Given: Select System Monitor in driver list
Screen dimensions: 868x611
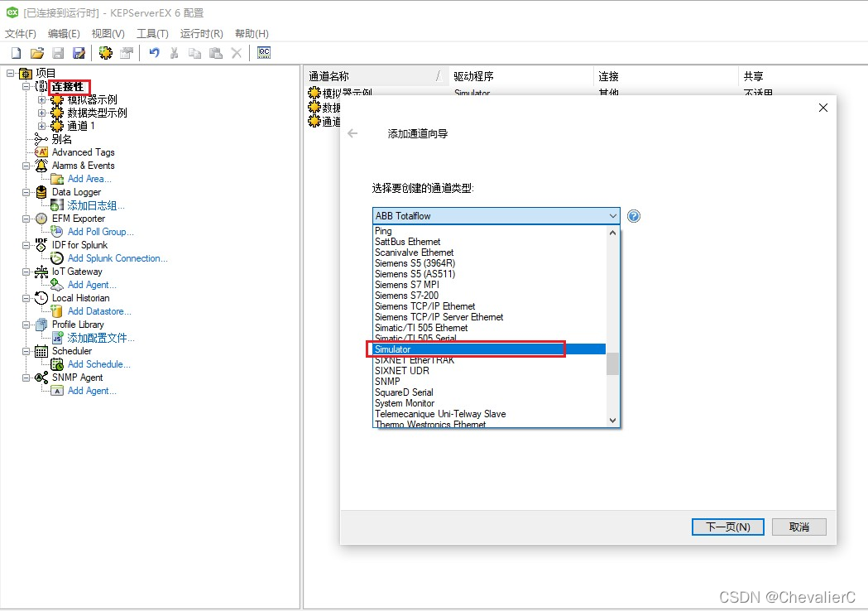Looking at the screenshot, I should [x=489, y=403].
